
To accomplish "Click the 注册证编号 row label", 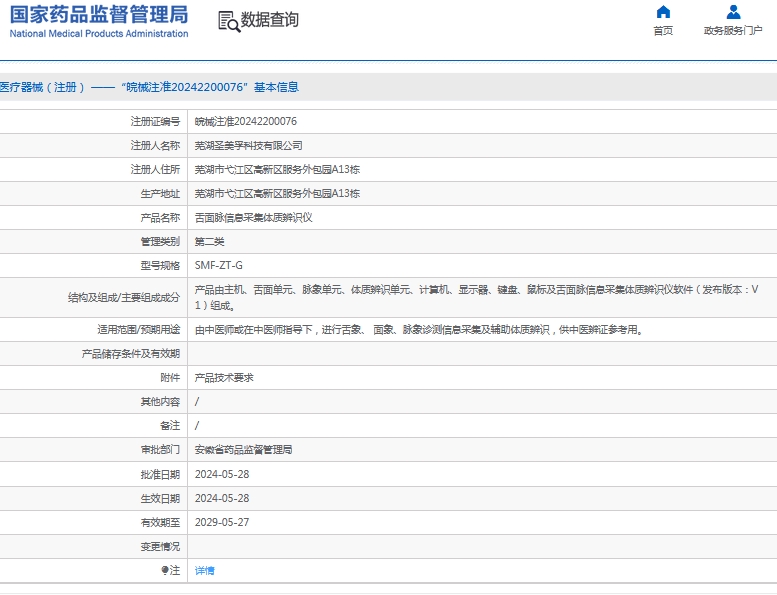I will click(x=155, y=121).
